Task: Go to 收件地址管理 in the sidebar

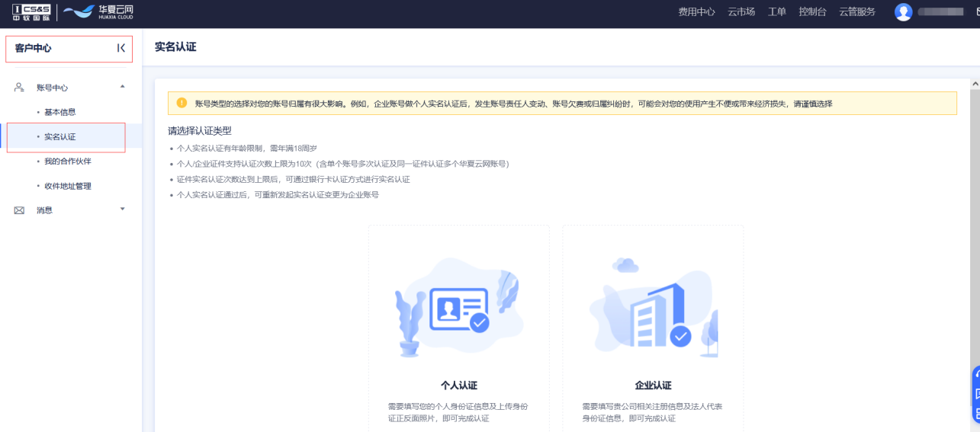Action: pos(67,186)
